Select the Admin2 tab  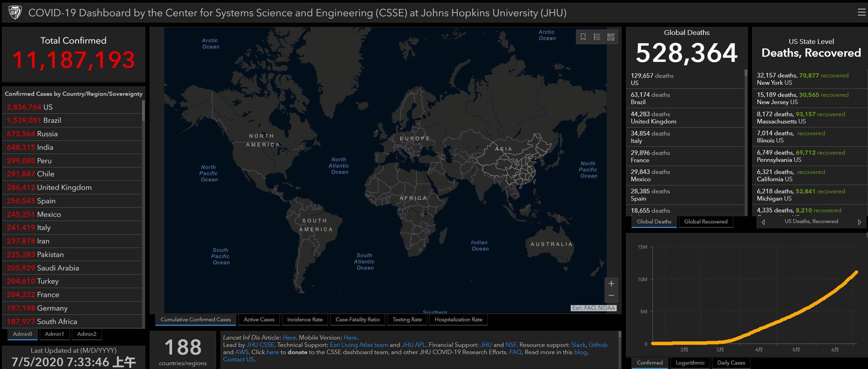tap(87, 334)
